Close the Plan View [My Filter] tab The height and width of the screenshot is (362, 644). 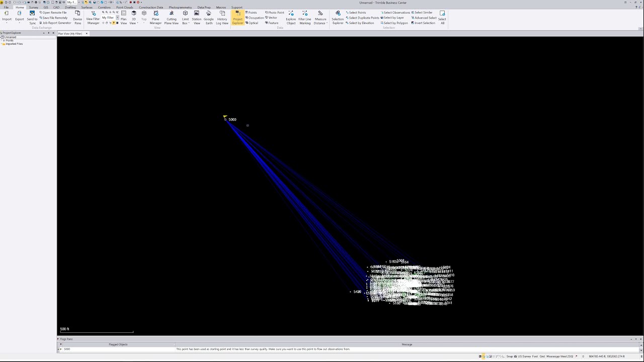point(87,34)
